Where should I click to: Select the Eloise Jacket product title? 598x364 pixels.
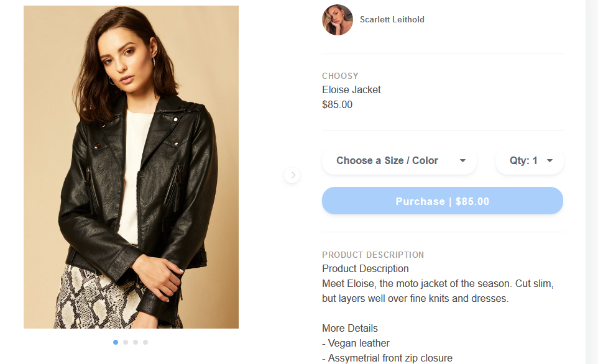351,89
